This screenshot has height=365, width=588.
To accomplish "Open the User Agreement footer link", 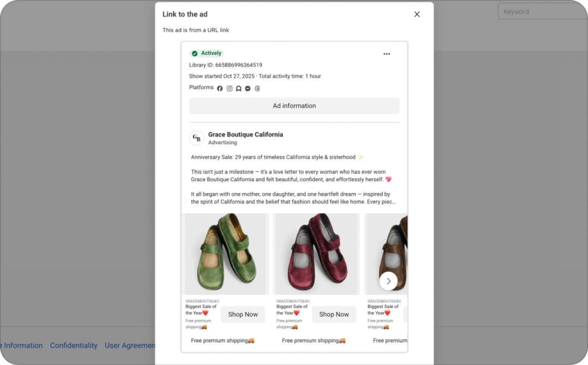I will 130,345.
